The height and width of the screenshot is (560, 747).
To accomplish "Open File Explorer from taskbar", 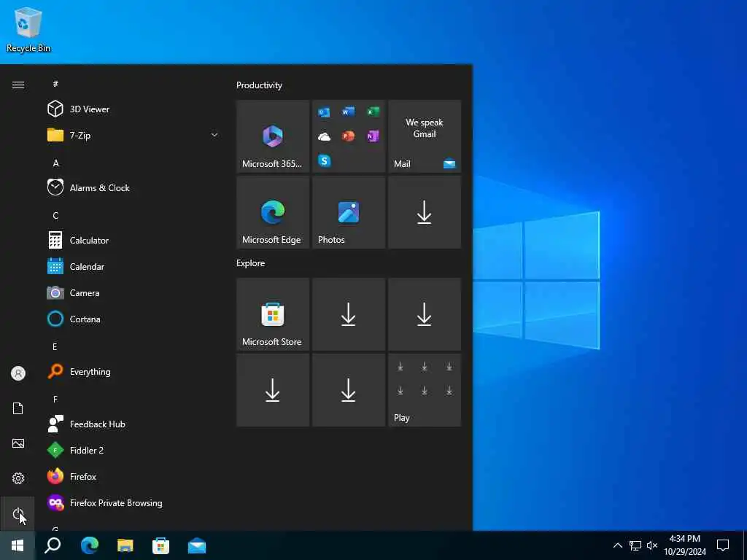I will tap(125, 545).
